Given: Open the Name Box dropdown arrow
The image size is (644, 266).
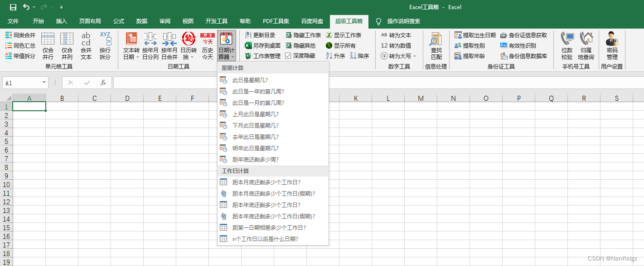Looking at the screenshot, I should (x=44, y=83).
